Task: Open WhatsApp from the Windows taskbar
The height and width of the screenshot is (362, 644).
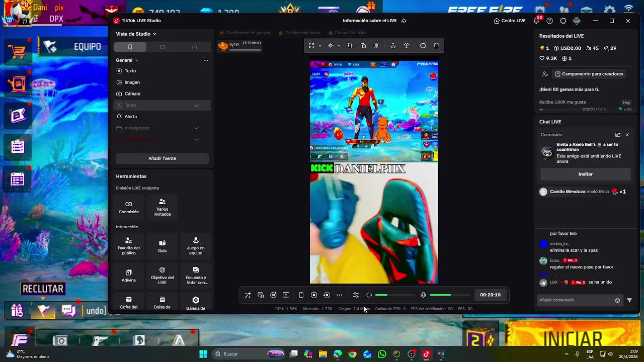Action: pyautogui.click(x=382, y=354)
